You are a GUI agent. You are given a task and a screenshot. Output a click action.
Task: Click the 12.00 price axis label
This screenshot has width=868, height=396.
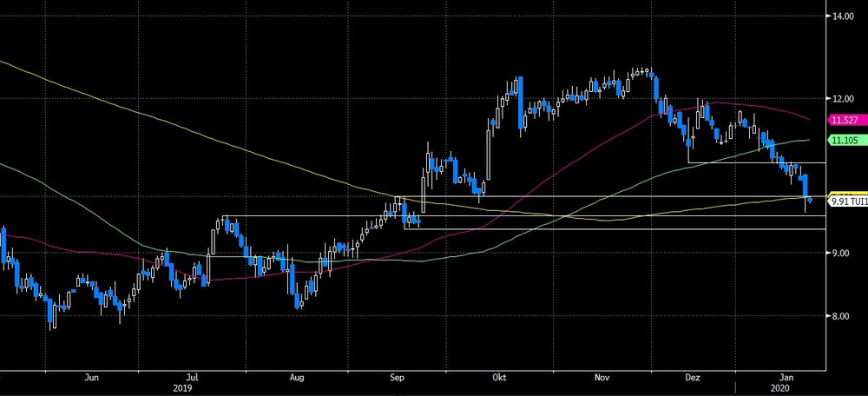[x=843, y=99]
